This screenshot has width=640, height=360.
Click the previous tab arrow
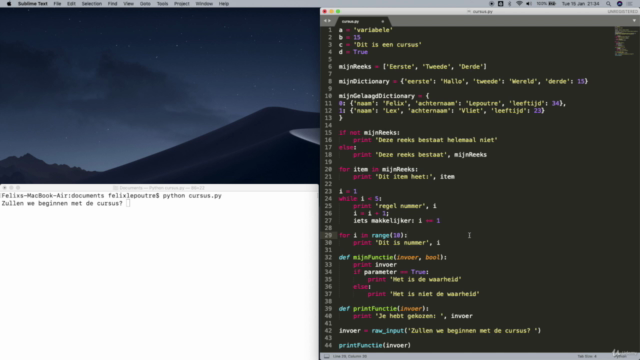click(x=325, y=21)
